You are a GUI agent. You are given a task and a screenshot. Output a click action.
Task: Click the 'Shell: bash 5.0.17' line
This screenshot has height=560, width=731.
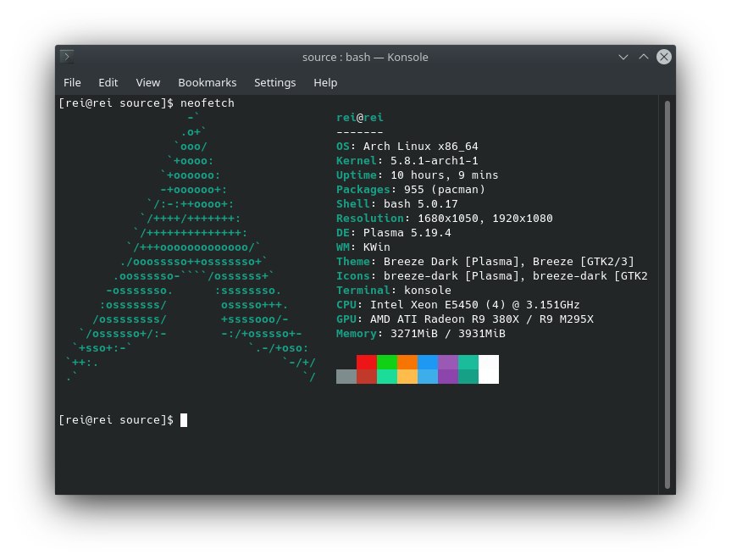(396, 204)
